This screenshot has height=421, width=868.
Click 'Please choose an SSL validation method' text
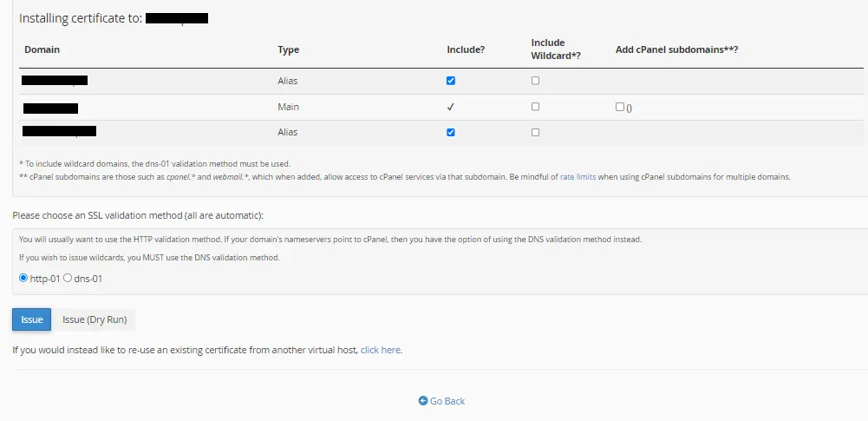click(x=138, y=215)
